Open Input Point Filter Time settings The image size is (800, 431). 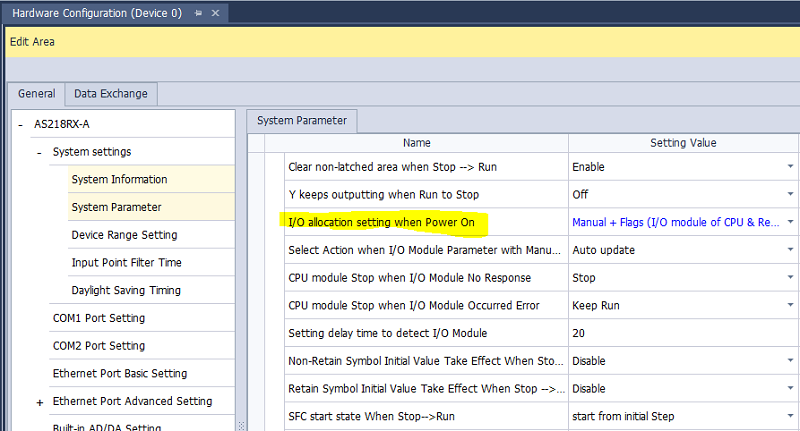pyautogui.click(x=126, y=263)
